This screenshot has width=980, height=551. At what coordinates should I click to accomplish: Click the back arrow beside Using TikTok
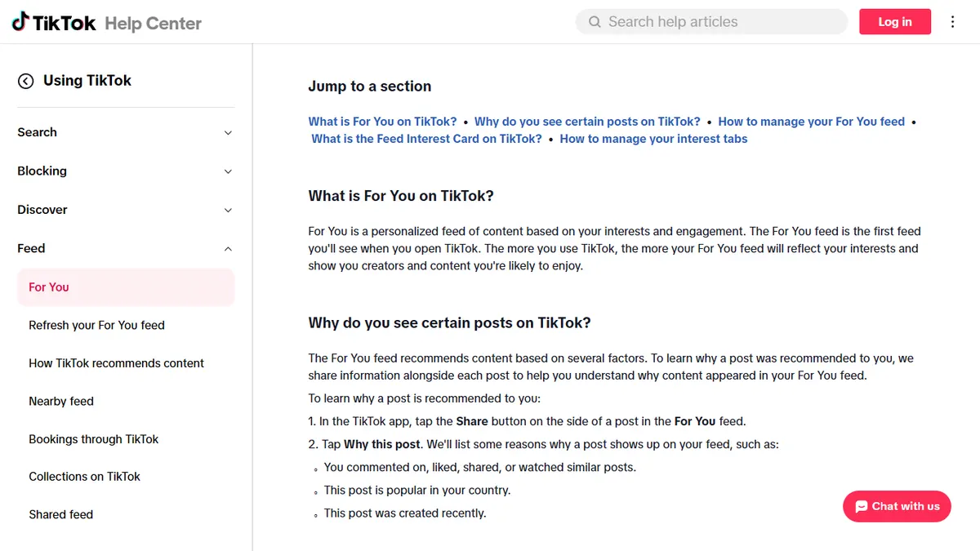click(26, 81)
